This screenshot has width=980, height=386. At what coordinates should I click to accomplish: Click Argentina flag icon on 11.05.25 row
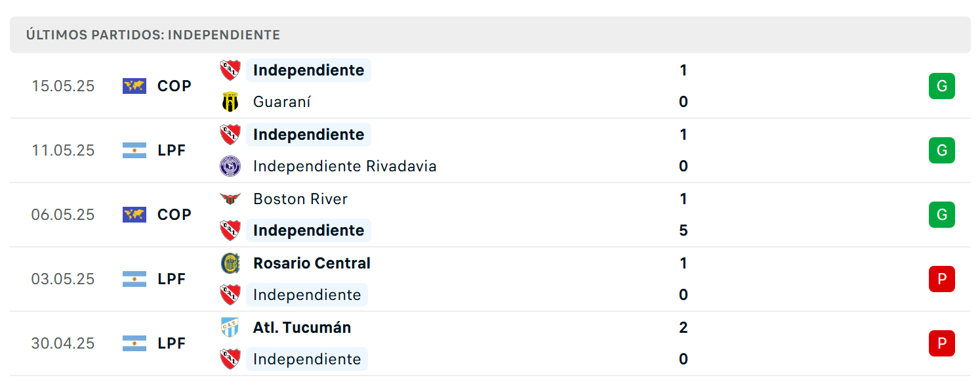(134, 150)
